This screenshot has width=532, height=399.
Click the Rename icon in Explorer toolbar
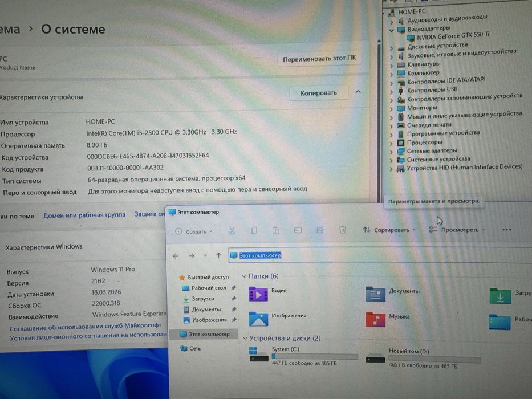(x=298, y=230)
